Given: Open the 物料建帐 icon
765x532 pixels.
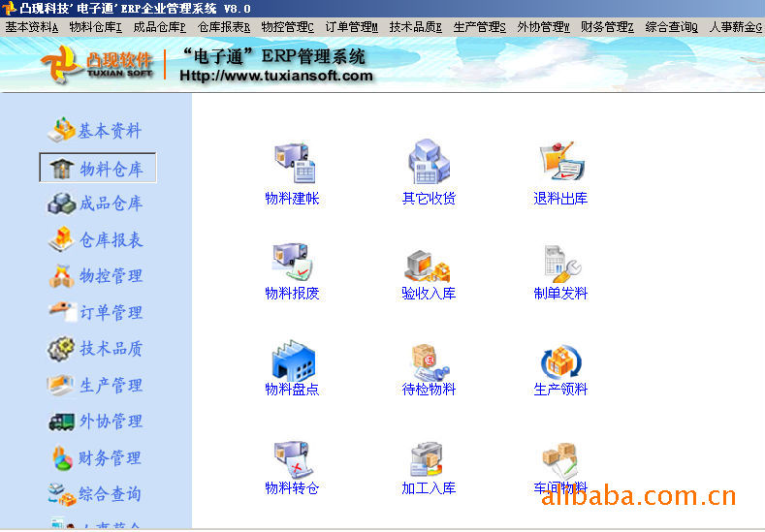Looking at the screenshot, I should click(x=291, y=165).
